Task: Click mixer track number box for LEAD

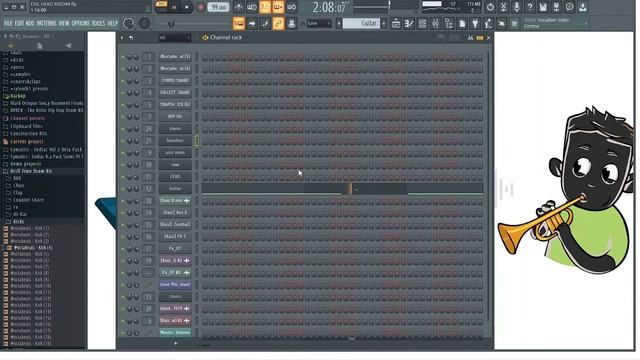Action: pyautogui.click(x=149, y=177)
